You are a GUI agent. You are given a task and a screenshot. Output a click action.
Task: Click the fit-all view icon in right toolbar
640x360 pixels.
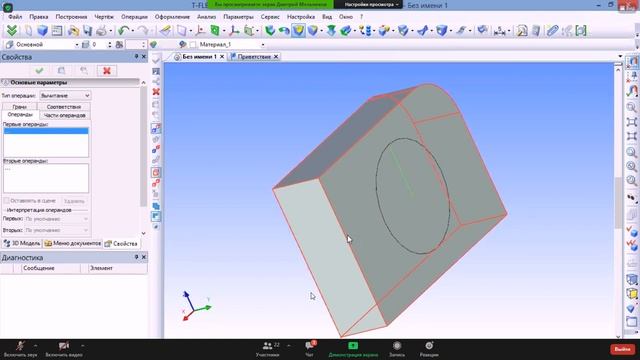632,122
